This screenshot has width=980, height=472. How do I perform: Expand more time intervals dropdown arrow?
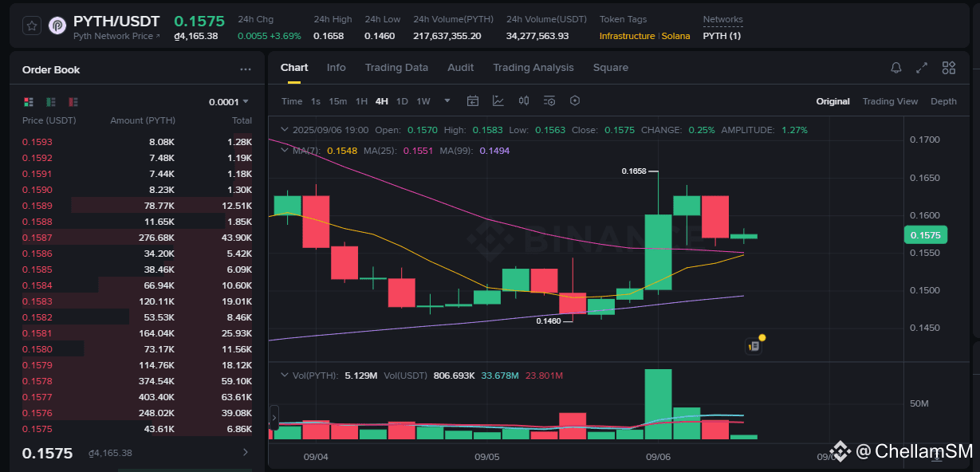(447, 100)
